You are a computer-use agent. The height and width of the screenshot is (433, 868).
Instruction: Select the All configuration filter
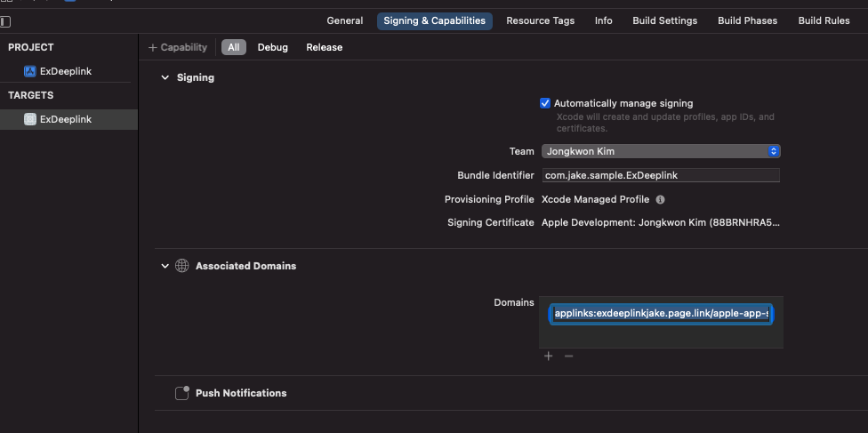[x=234, y=47]
